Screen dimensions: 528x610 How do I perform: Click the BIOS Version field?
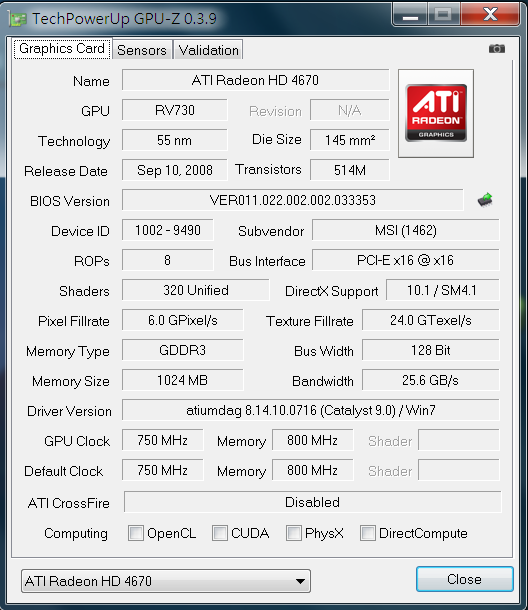pyautogui.click(x=293, y=200)
